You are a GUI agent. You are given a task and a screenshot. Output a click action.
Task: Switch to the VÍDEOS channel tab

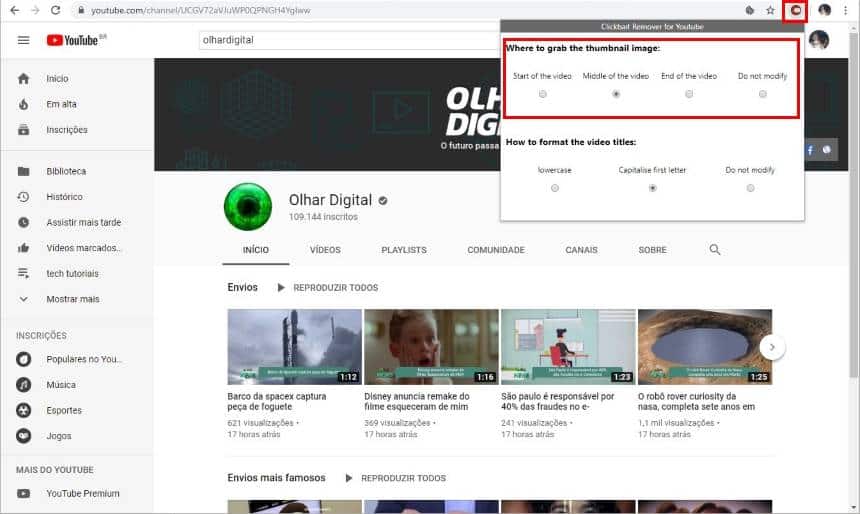325,250
